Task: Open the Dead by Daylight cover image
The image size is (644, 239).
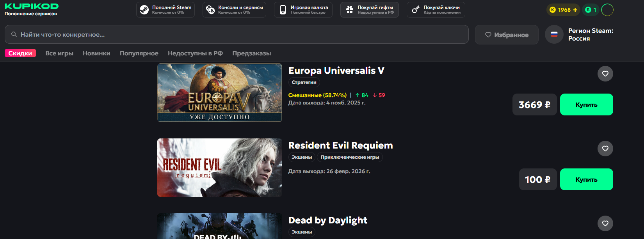Action: (220, 226)
